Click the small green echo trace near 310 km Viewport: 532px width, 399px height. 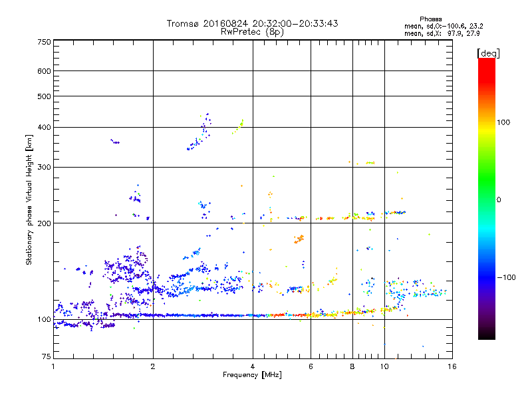[370, 163]
